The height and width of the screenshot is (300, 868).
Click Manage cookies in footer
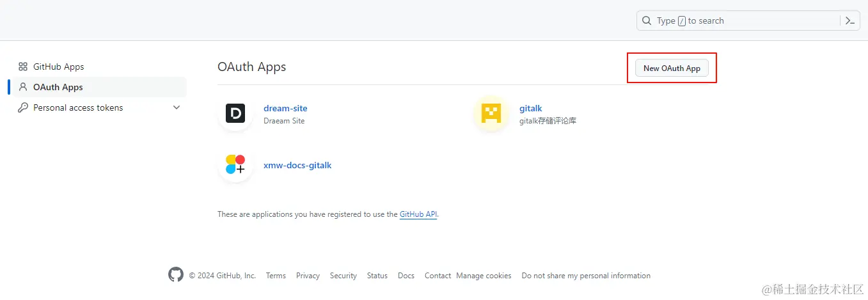[x=484, y=276]
